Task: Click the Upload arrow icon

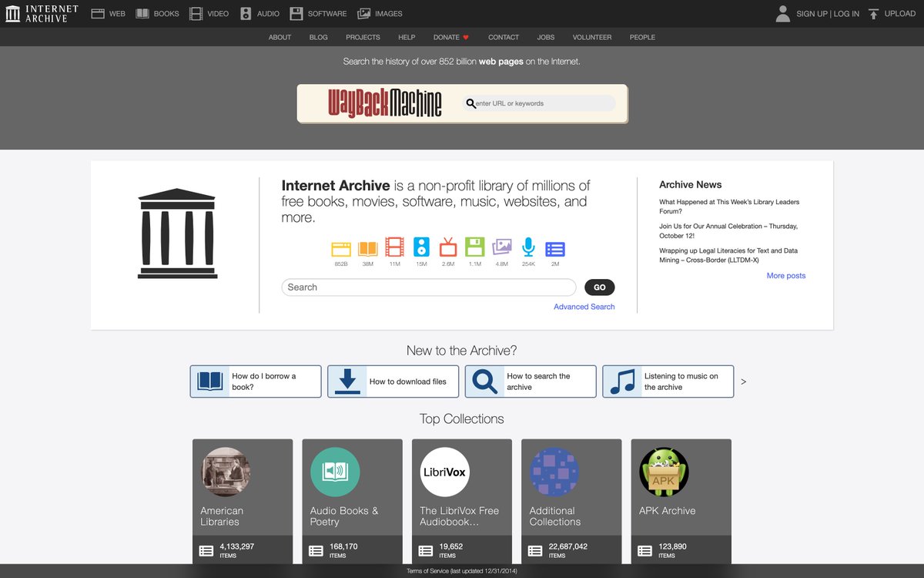Action: pos(873,13)
